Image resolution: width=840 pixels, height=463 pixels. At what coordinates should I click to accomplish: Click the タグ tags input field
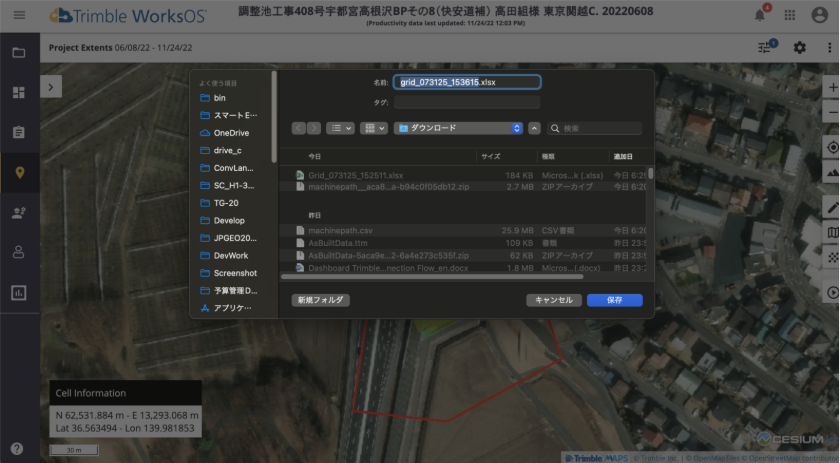(x=467, y=102)
